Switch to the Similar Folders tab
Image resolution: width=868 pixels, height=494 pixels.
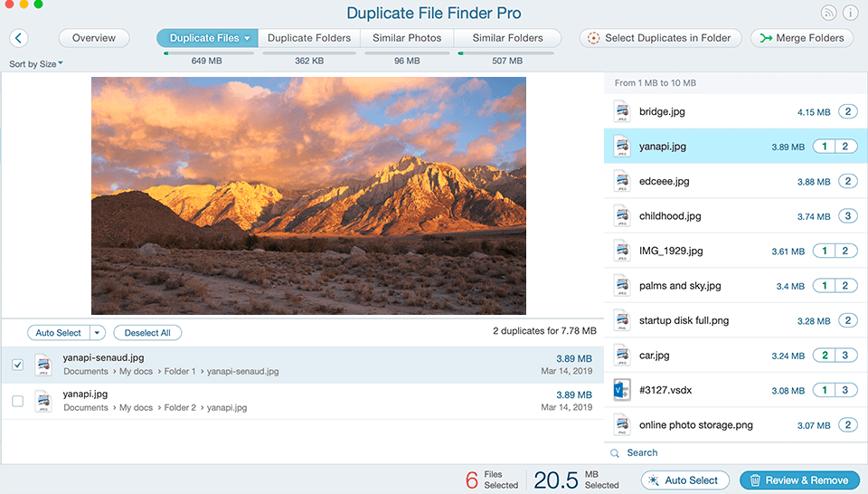(x=507, y=38)
